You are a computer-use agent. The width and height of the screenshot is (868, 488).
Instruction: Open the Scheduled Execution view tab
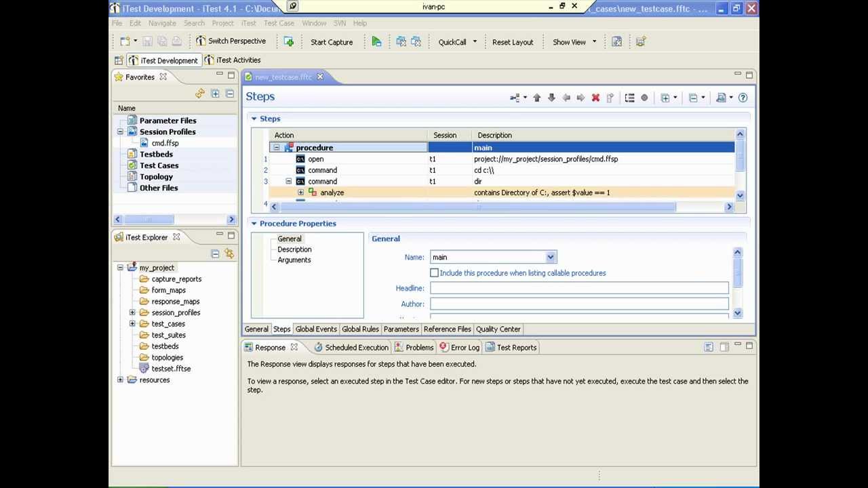(351, 348)
